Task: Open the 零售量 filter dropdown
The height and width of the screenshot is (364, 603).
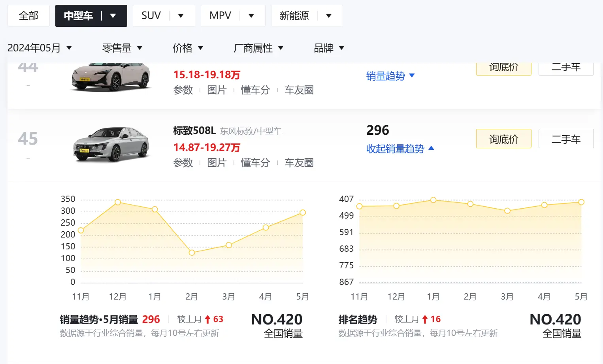Action: click(122, 48)
